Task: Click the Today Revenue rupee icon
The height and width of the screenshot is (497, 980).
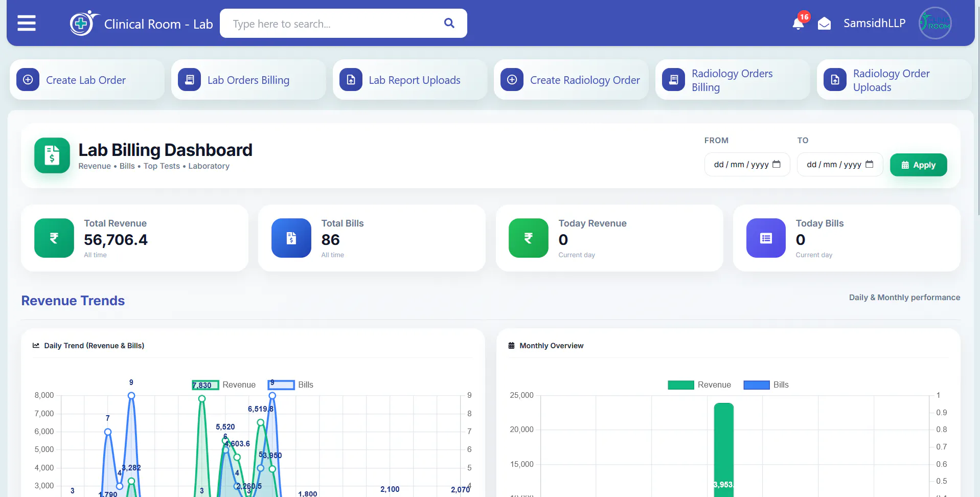Action: tap(529, 238)
